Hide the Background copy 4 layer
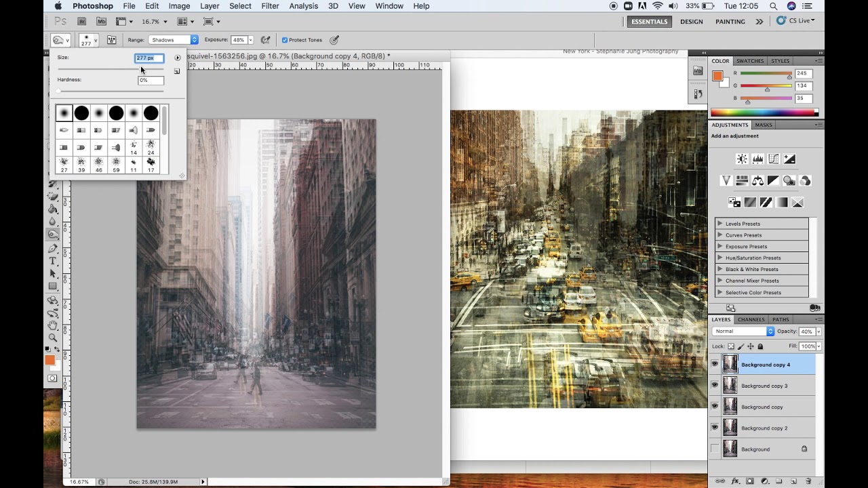Screen dimensions: 868x488 pos(714,365)
